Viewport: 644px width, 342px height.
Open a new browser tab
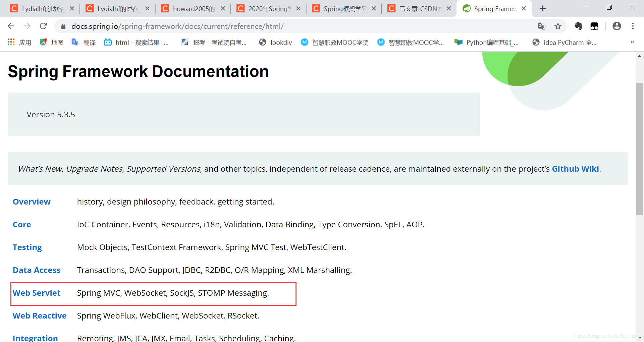pos(543,9)
